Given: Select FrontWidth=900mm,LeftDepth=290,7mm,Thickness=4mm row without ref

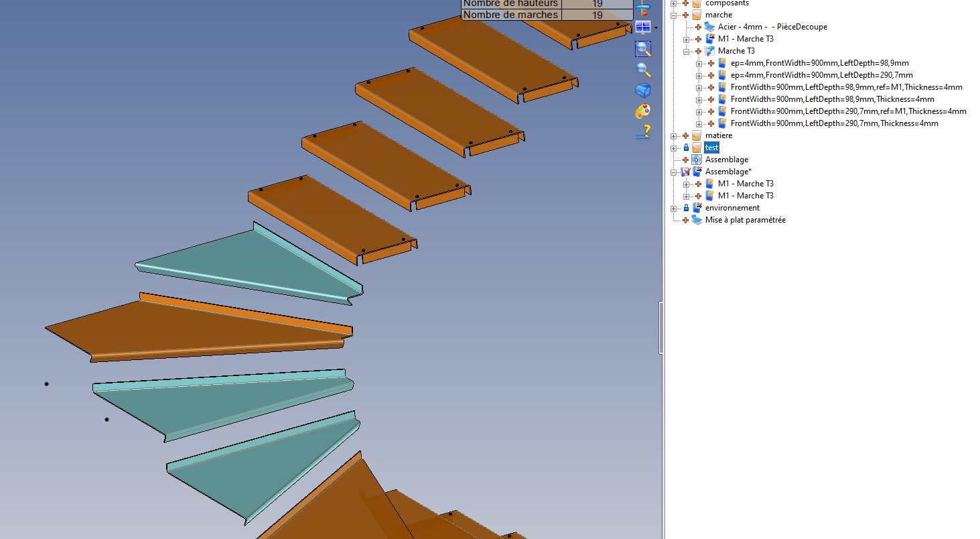Looking at the screenshot, I should pos(834,123).
